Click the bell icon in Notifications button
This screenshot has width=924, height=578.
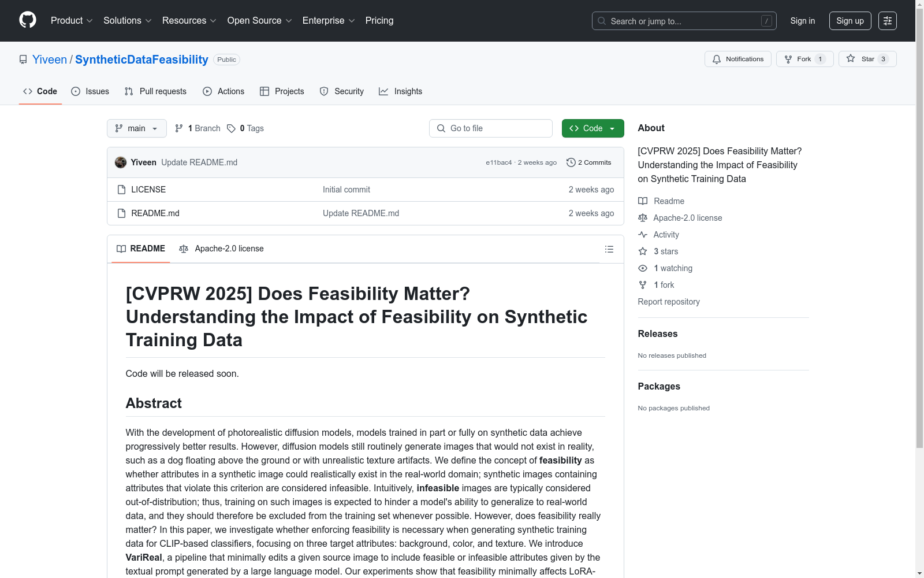point(717,59)
